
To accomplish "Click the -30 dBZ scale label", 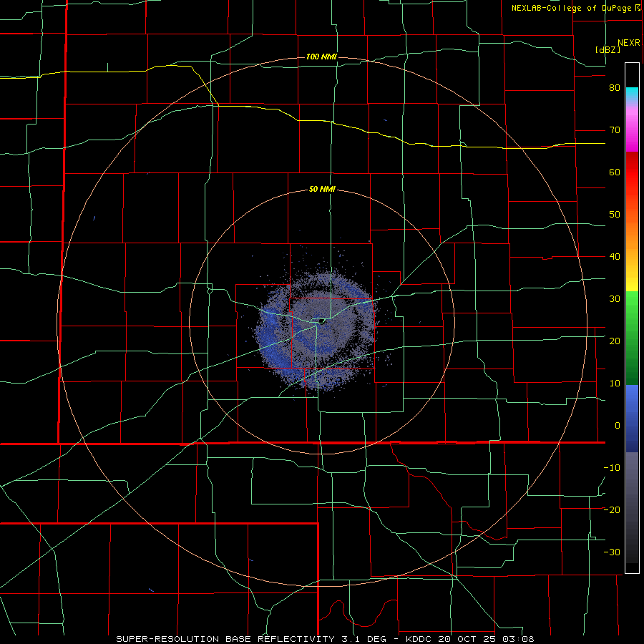I will point(612,552).
